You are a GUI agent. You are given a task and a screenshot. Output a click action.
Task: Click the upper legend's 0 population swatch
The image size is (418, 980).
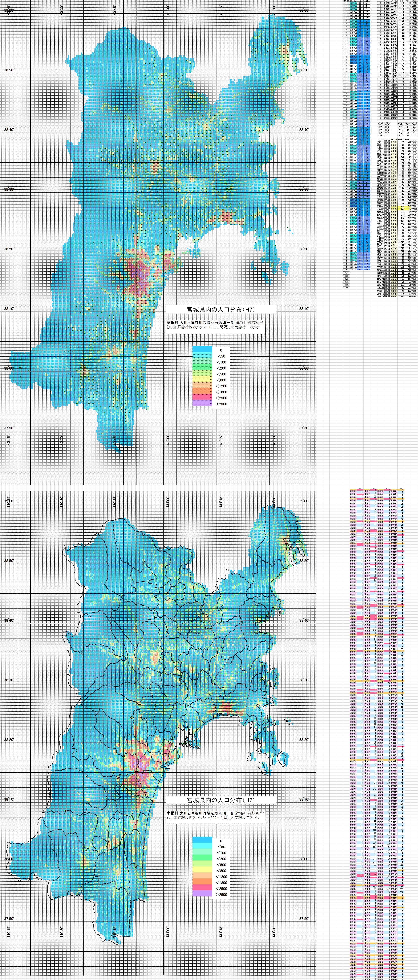[202, 349]
